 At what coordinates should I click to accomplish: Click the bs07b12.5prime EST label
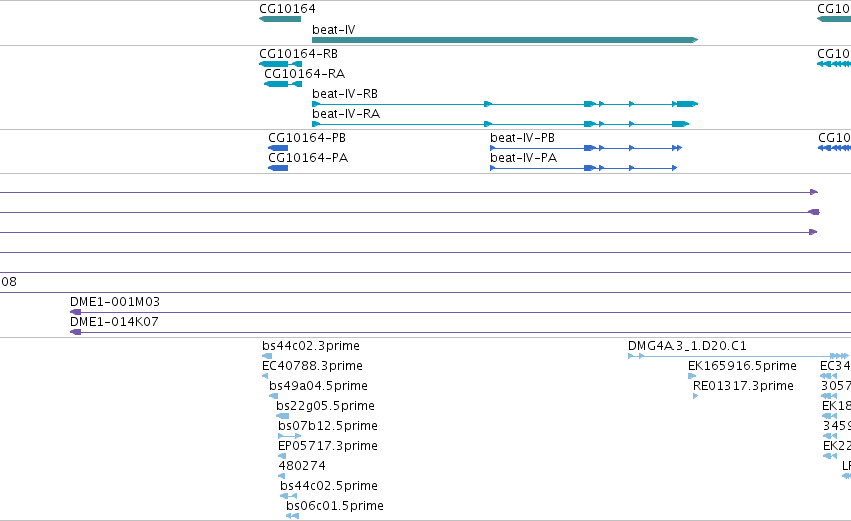[328, 426]
